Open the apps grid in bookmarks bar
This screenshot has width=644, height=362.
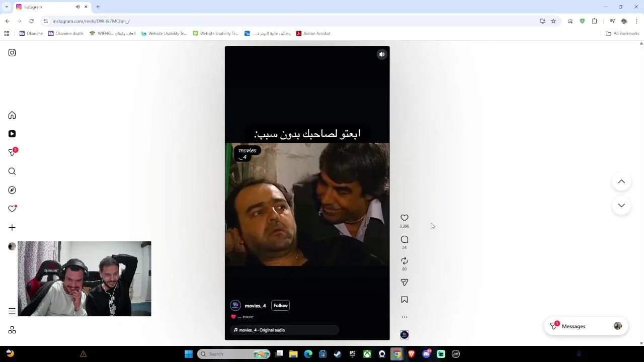pos(7,34)
